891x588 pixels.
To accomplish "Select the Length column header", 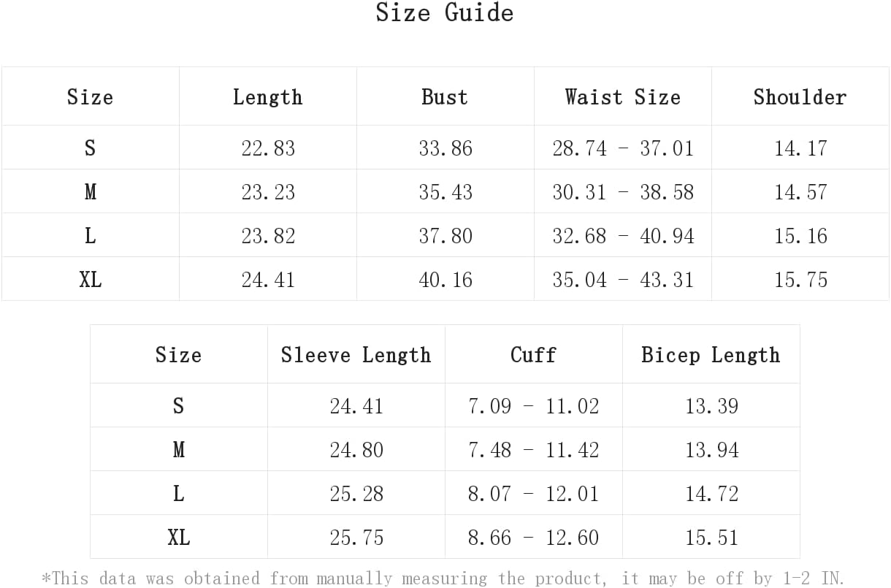I will 267,97.
